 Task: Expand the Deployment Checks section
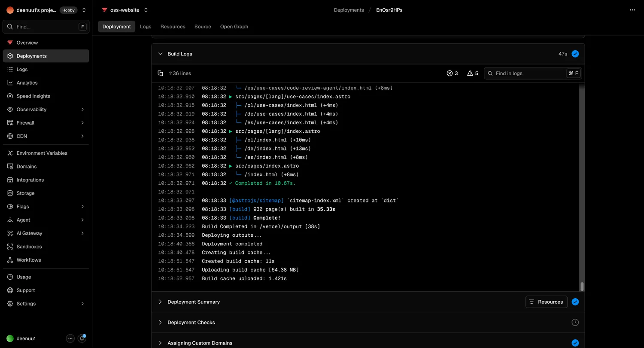point(160,322)
